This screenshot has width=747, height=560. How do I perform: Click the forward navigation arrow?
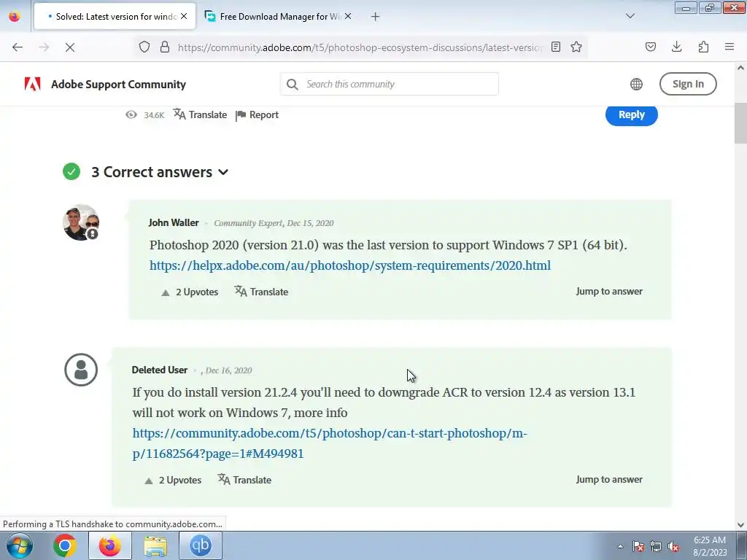click(x=44, y=47)
